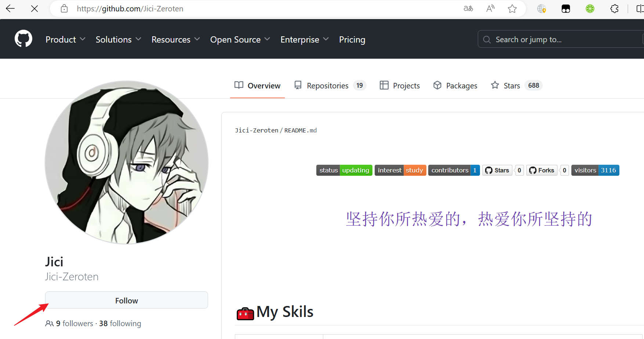
Task: Expand the Resources menu
Action: [176, 39]
